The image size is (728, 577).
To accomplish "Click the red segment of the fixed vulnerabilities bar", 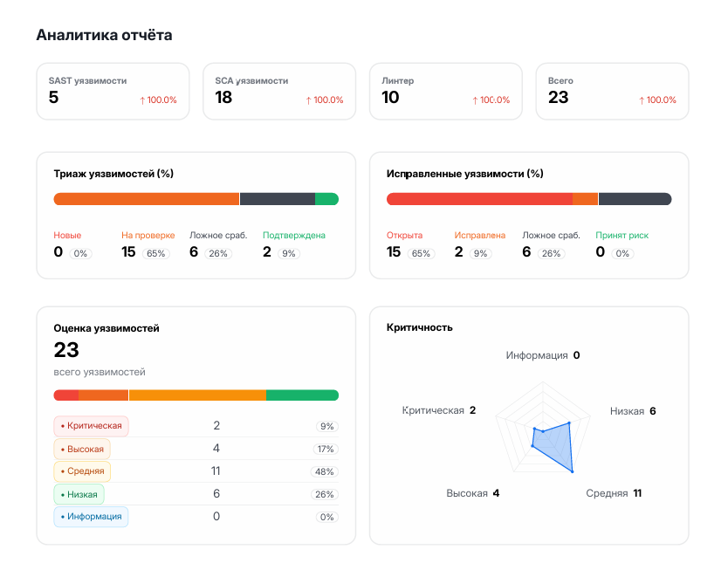I will click(479, 199).
